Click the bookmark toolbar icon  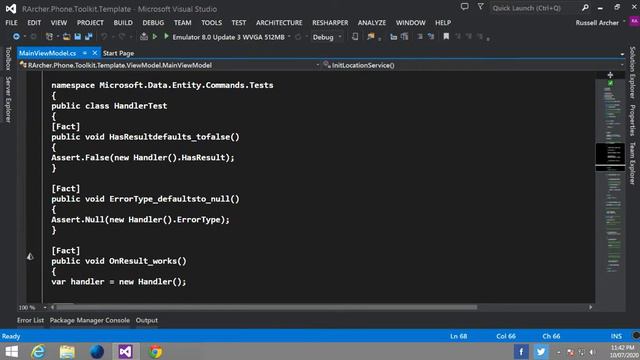[x=446, y=37]
